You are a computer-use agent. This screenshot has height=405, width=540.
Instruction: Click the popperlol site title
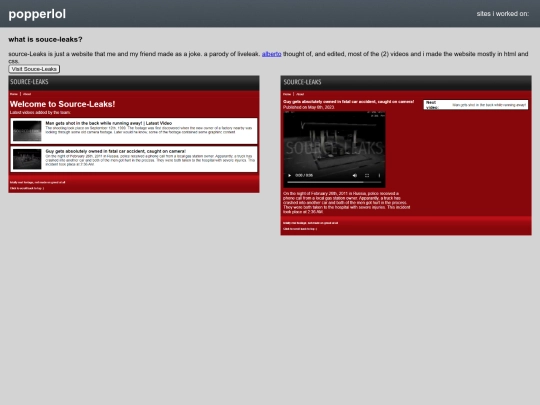pos(37,14)
